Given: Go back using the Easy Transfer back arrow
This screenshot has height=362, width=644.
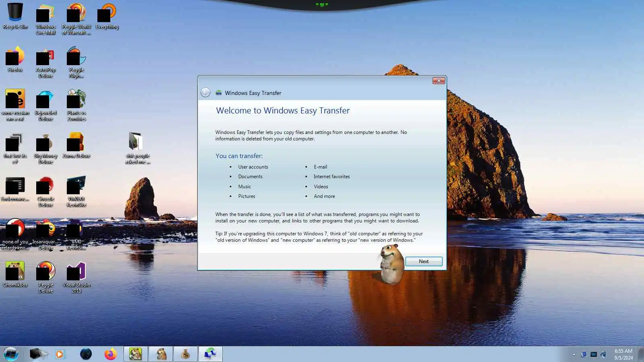Looking at the screenshot, I should 205,93.
